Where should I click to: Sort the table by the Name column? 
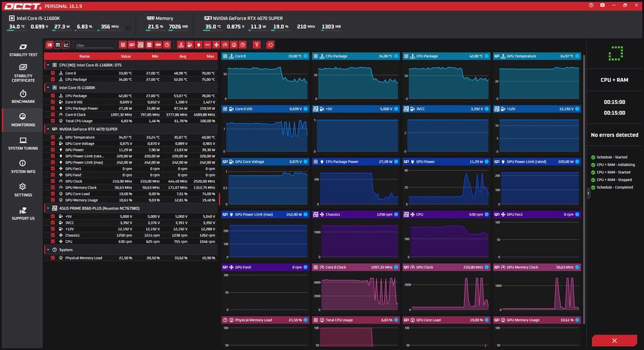84,56
